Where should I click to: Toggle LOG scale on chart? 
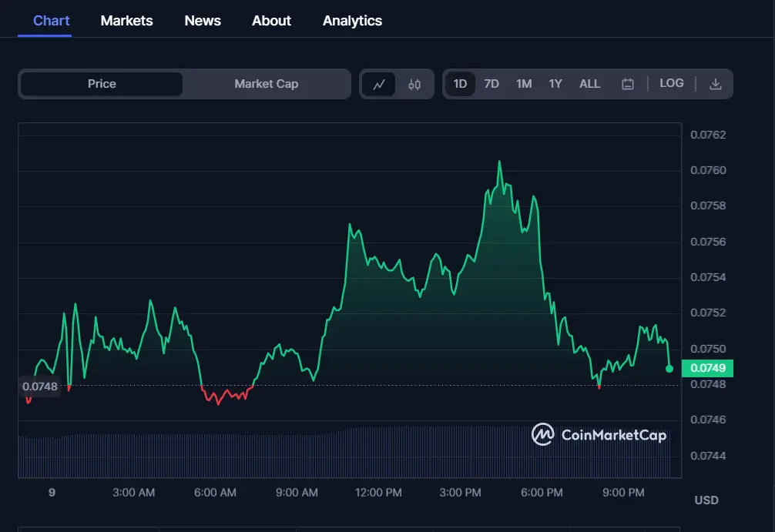[671, 83]
